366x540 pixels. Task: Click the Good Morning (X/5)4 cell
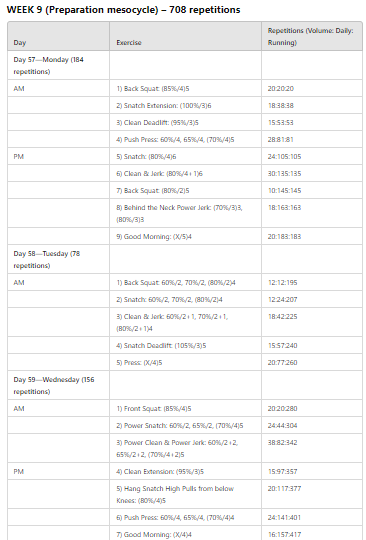click(186, 236)
